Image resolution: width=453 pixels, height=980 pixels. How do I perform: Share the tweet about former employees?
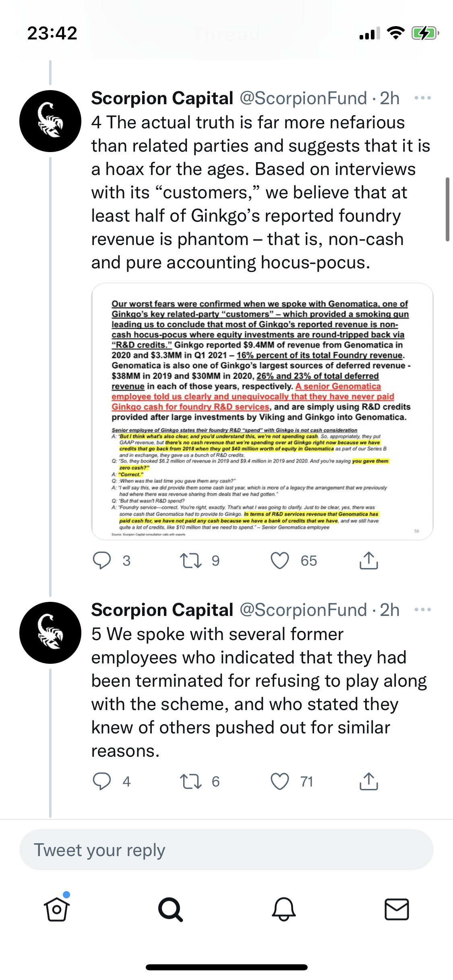[368, 781]
